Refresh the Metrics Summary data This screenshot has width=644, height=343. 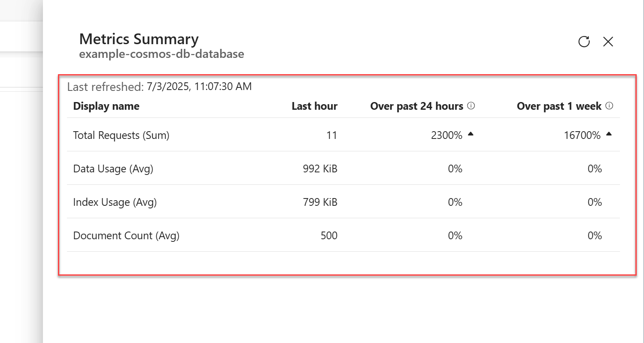pyautogui.click(x=584, y=42)
